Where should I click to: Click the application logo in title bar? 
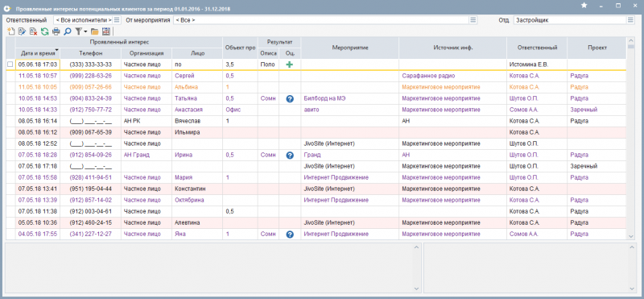[6, 8]
